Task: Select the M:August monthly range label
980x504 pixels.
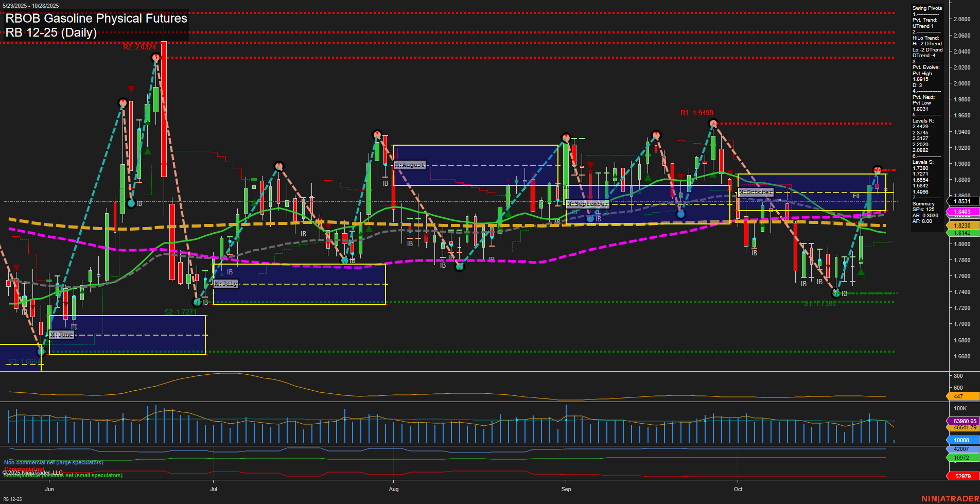Action: point(409,165)
